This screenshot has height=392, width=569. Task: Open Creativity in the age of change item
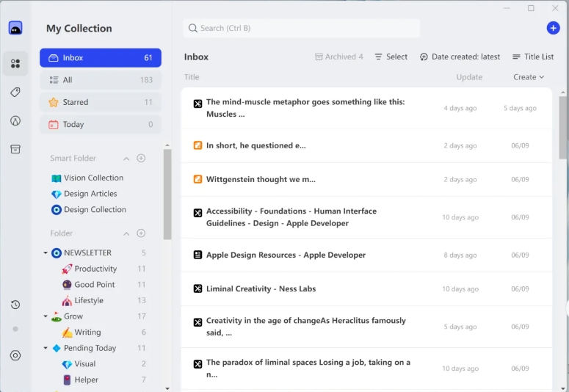[x=366, y=327]
